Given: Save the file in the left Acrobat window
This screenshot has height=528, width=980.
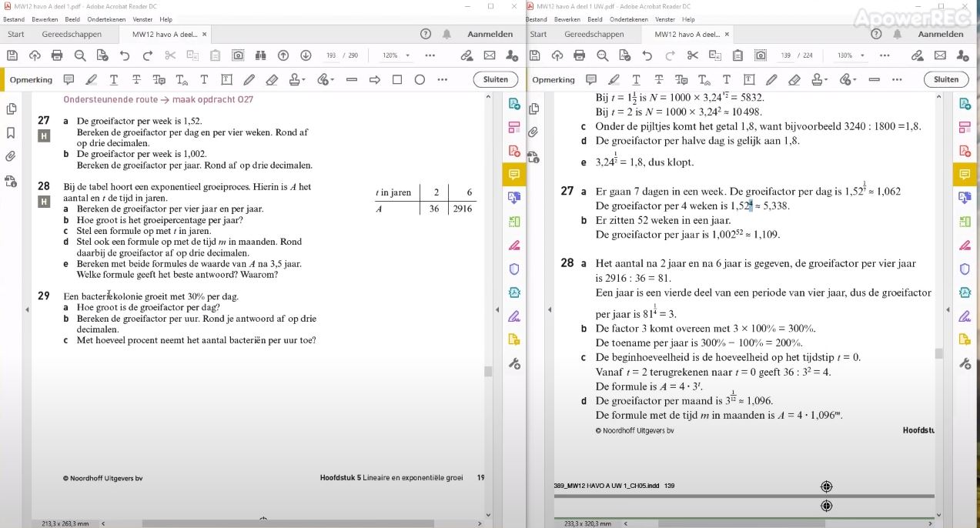Looking at the screenshot, I should pos(12,55).
